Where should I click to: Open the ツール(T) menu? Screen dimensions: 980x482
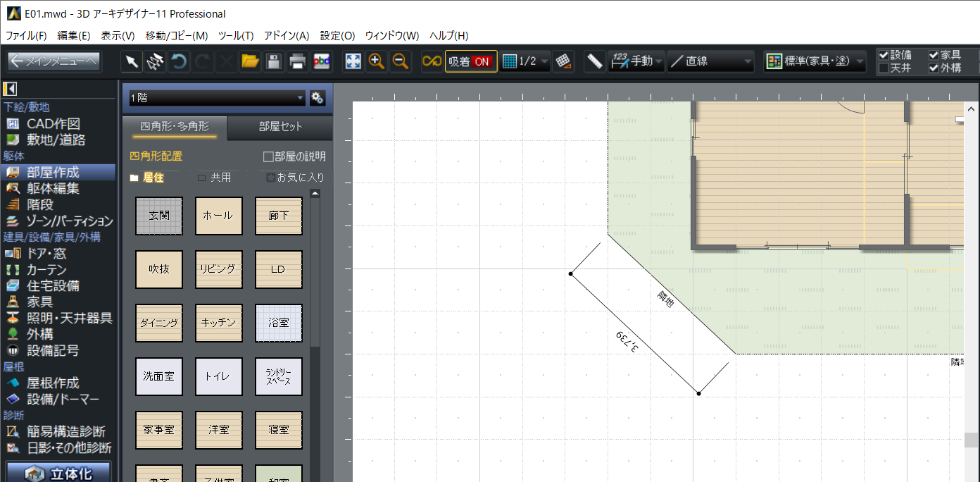tap(236, 35)
